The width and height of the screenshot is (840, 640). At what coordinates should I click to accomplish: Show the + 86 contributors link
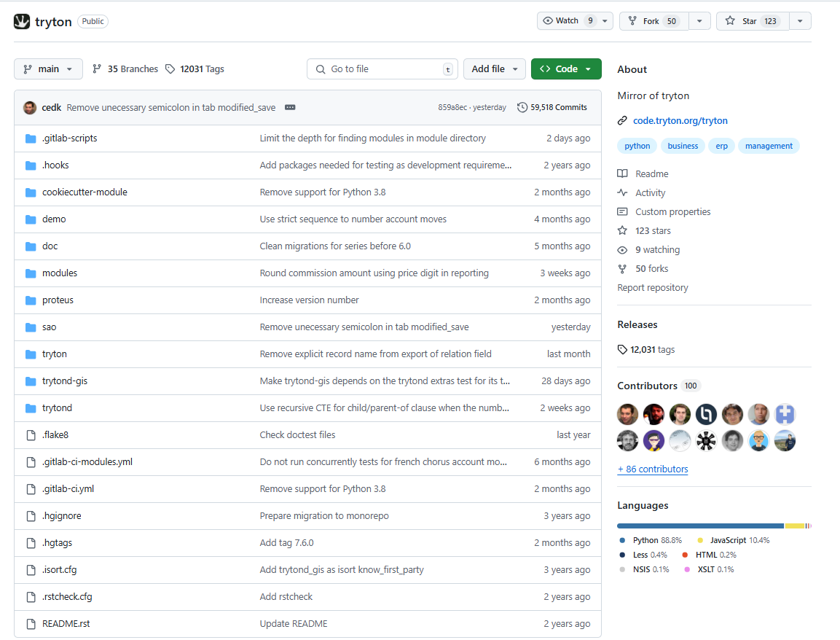click(653, 469)
